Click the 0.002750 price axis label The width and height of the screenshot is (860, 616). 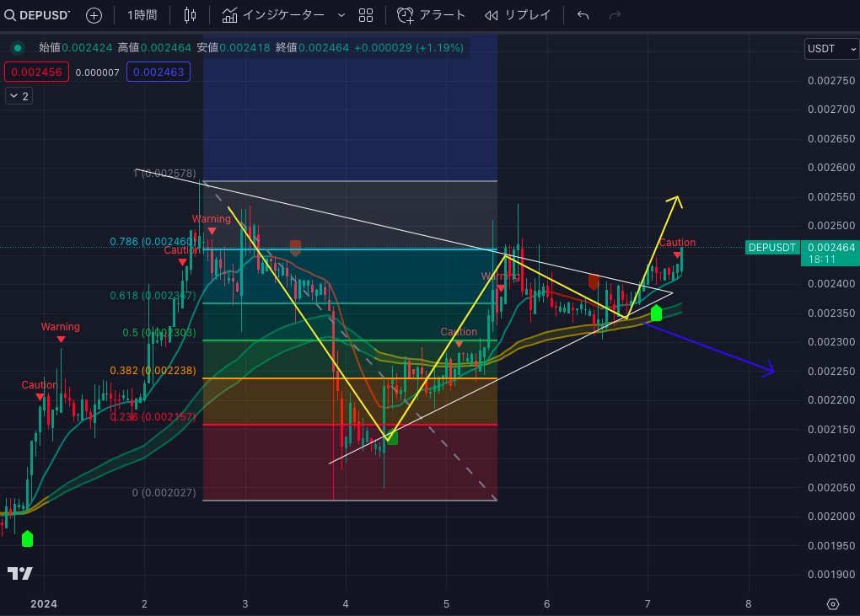pyautogui.click(x=831, y=81)
